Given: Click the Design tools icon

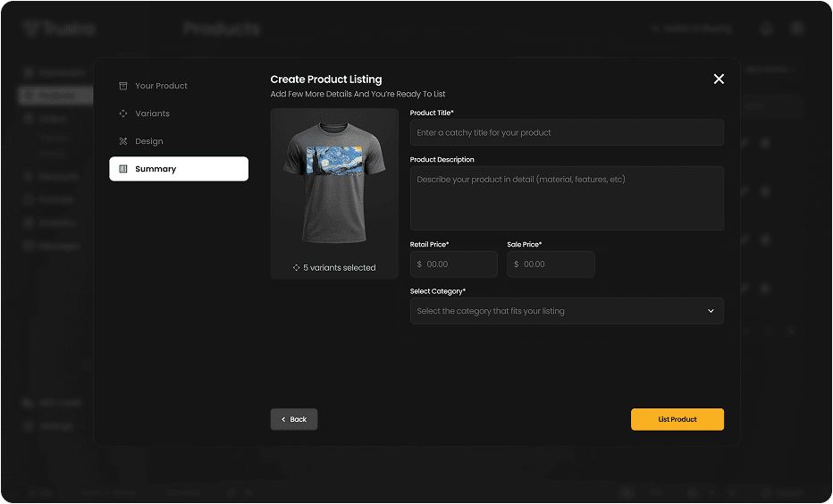Looking at the screenshot, I should [x=123, y=141].
